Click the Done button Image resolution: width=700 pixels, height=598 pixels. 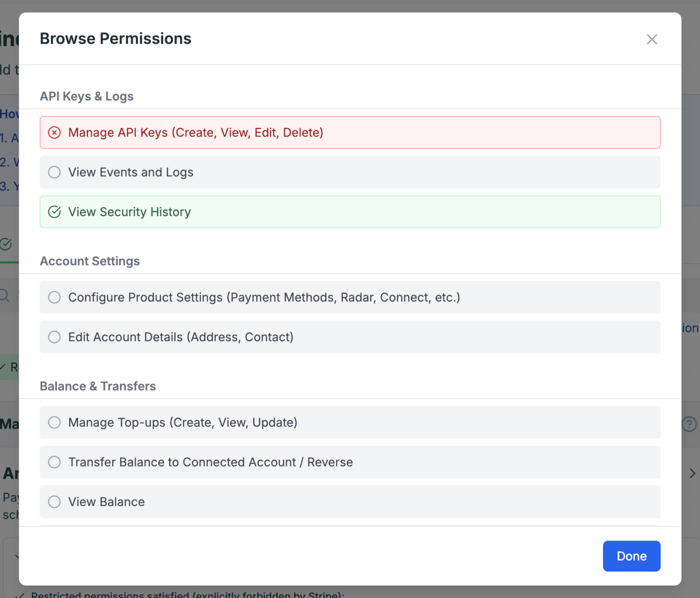tap(631, 556)
